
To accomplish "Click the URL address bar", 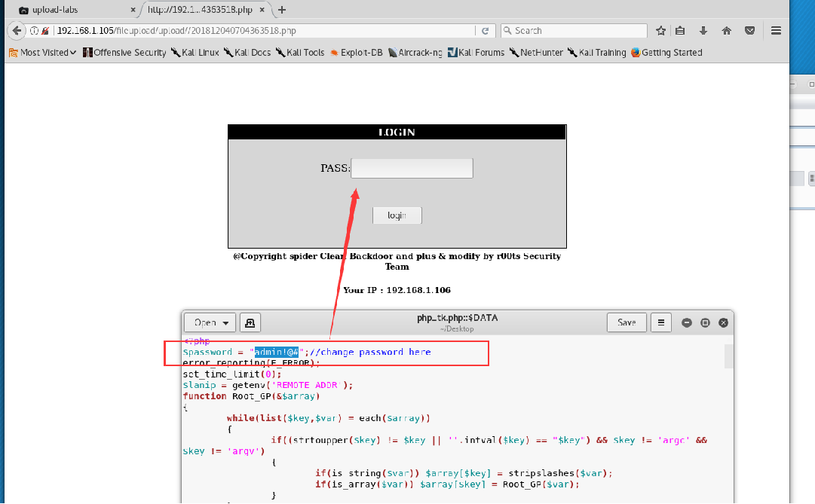I will pyautogui.click(x=264, y=31).
